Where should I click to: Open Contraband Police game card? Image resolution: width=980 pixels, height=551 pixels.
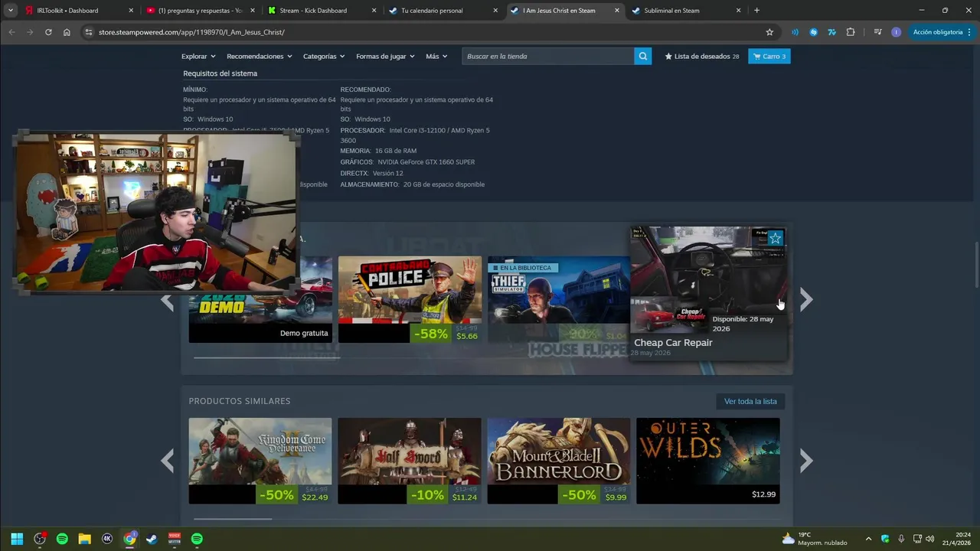410,299
